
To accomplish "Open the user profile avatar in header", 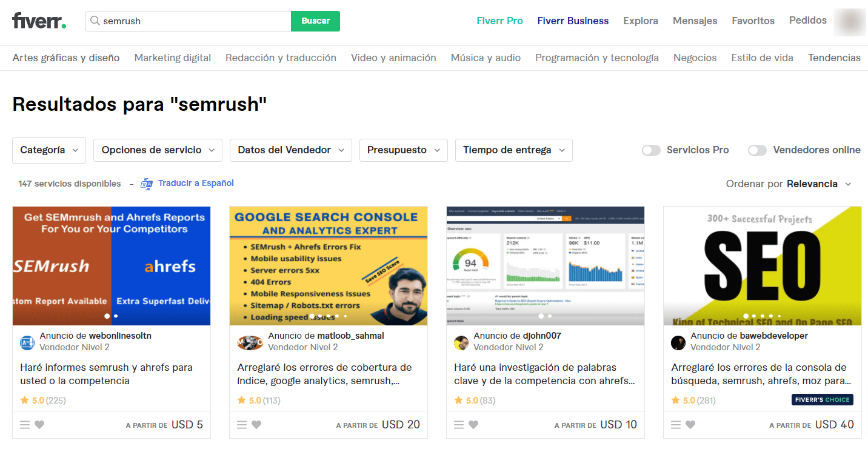I will 849,22.
